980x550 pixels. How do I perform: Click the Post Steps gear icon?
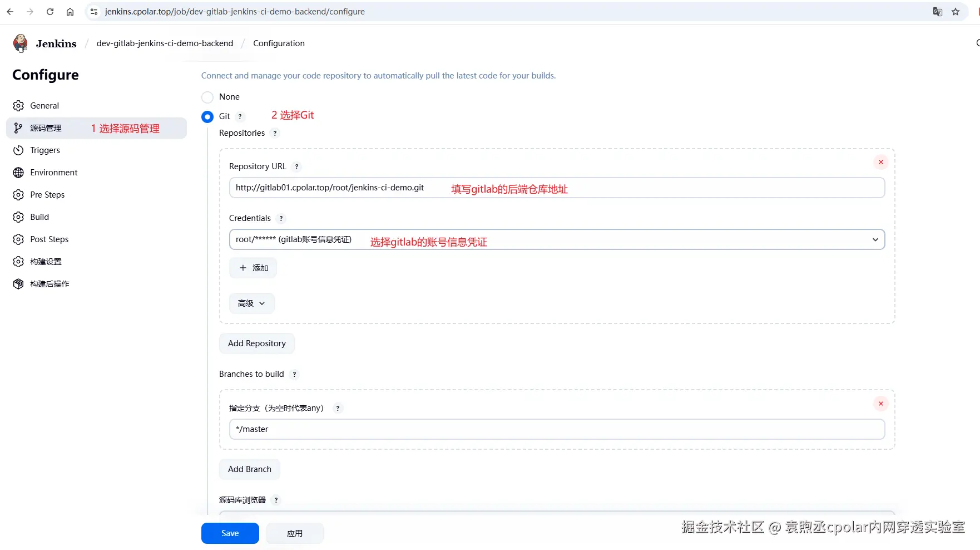18,239
